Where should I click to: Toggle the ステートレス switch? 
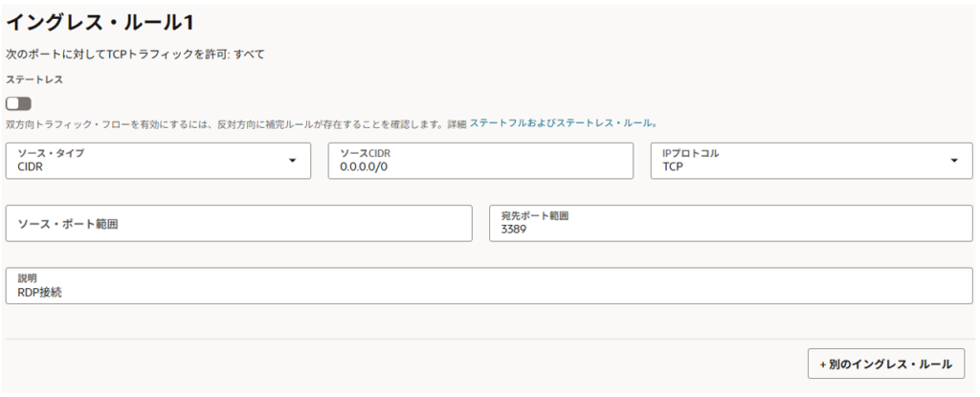pos(18,103)
